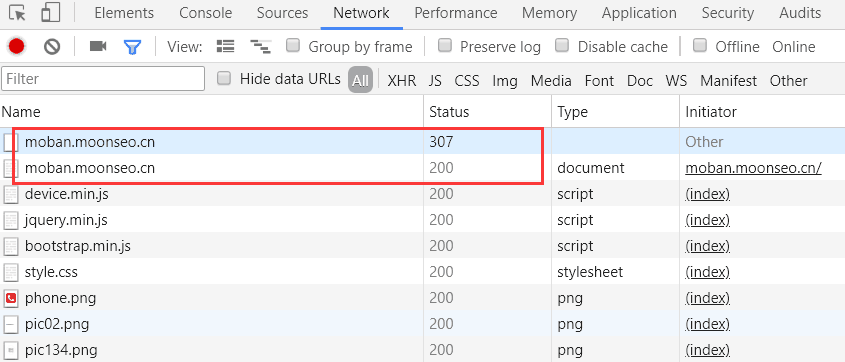Check the Disable cache option

562,45
